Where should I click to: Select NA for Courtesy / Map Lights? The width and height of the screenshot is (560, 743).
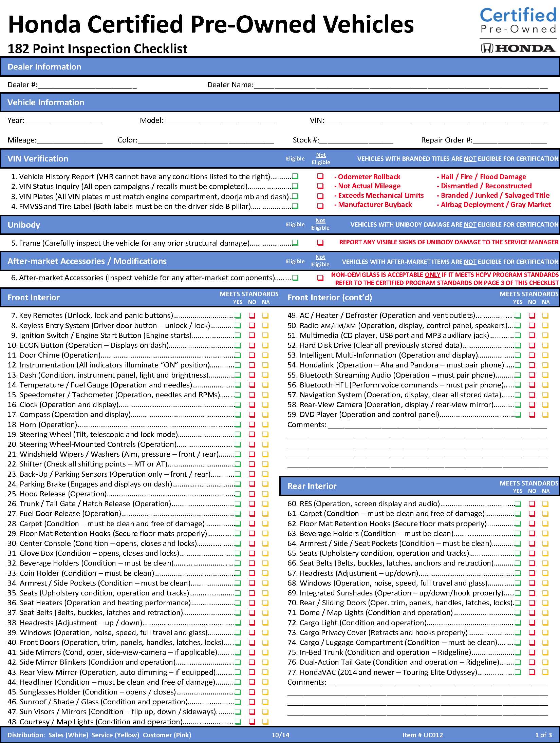click(265, 722)
